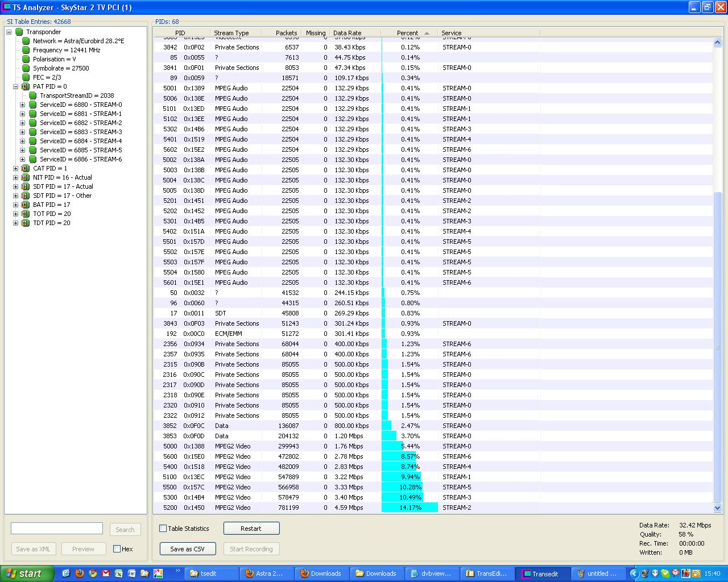
Task: Click the BAT PID = 17 table icon
Action: click(25, 205)
